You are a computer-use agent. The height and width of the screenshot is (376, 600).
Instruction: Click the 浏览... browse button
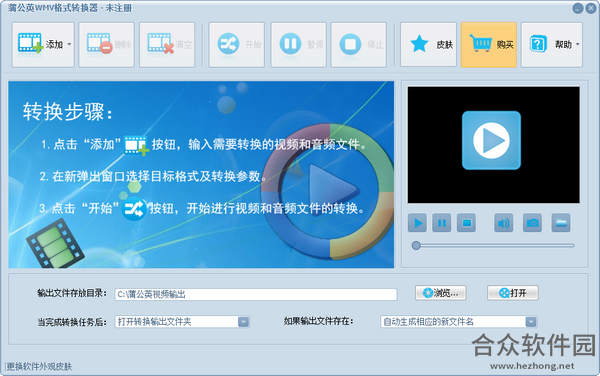point(441,293)
